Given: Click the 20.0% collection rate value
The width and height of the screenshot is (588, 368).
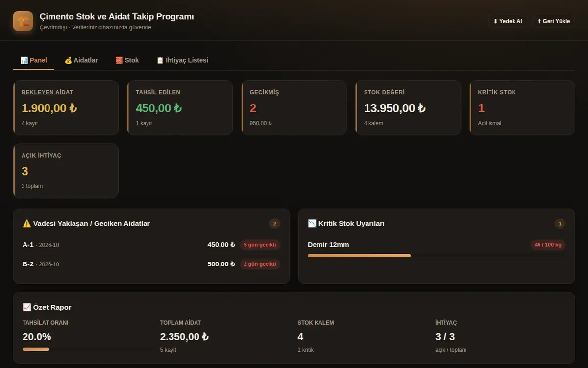Looking at the screenshot, I should (37, 337).
